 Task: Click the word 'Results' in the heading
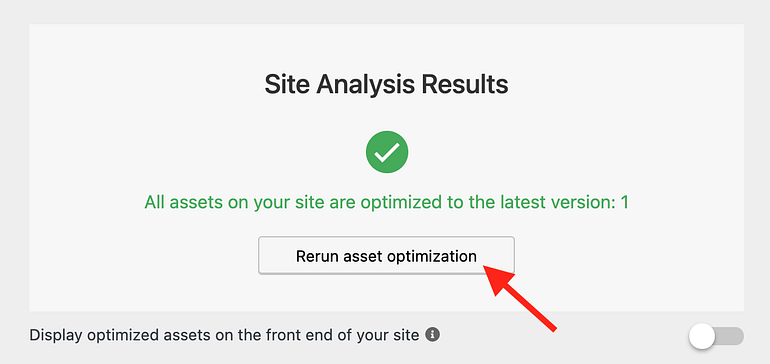[465, 84]
